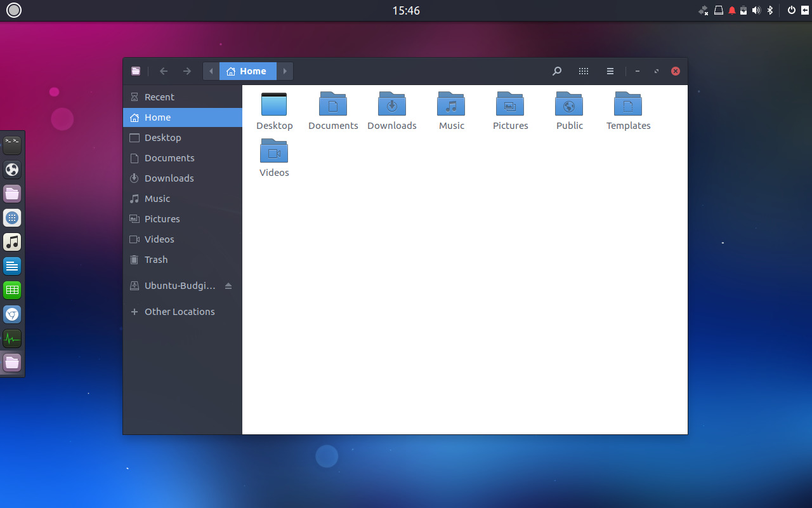
Task: Launch Rhythmbox music player from the dock
Action: pyautogui.click(x=12, y=242)
